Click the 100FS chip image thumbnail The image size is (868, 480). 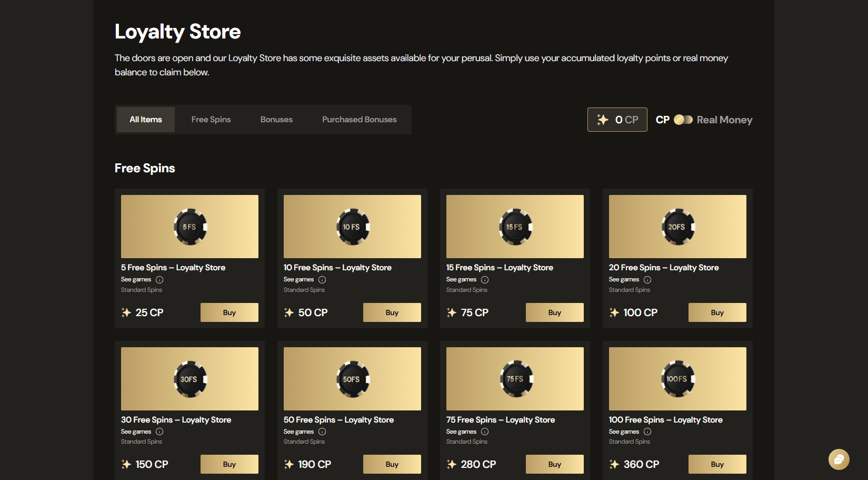pyautogui.click(x=677, y=378)
